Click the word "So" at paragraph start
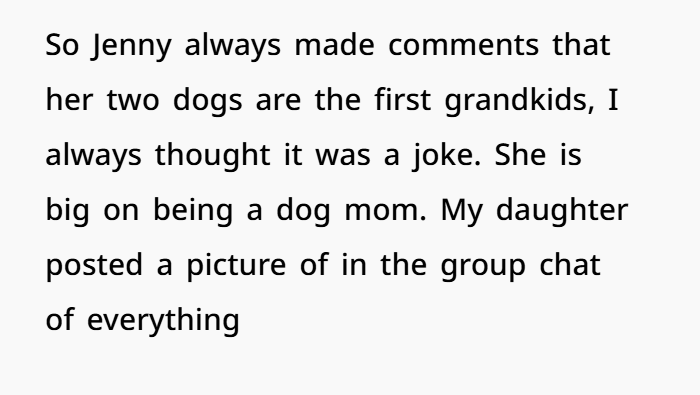This screenshot has width=700, height=395. click(62, 45)
